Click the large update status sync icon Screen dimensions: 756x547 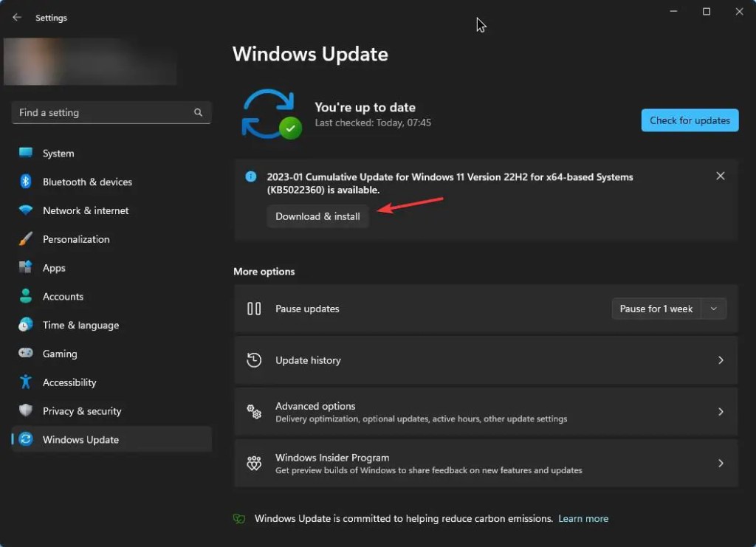coord(272,114)
